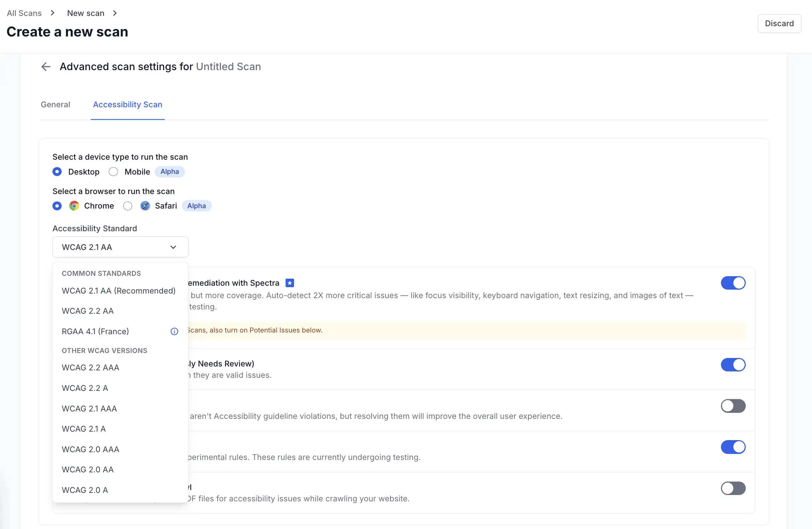Select WCAG 2.1 AAA option
The image size is (812, 529).
[x=120, y=409]
